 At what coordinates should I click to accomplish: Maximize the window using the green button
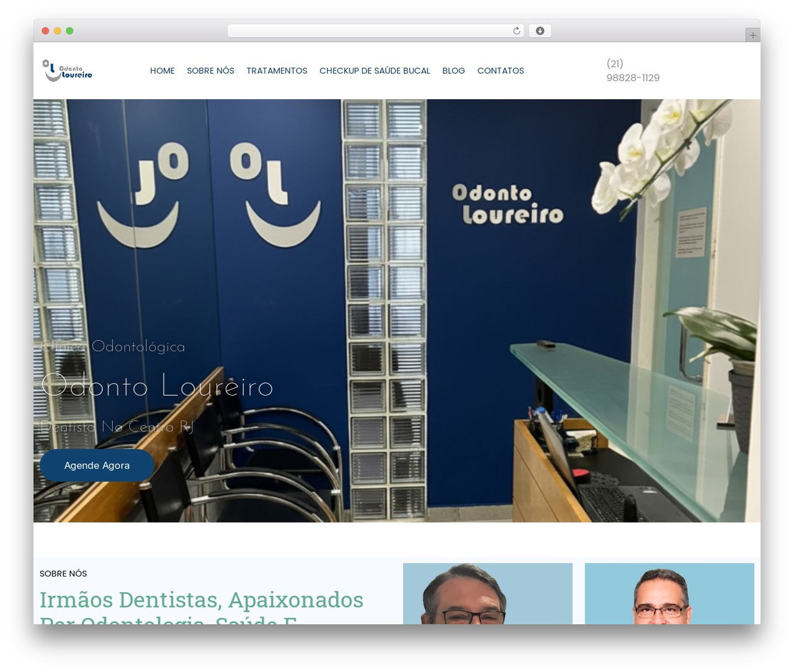pos(69,31)
